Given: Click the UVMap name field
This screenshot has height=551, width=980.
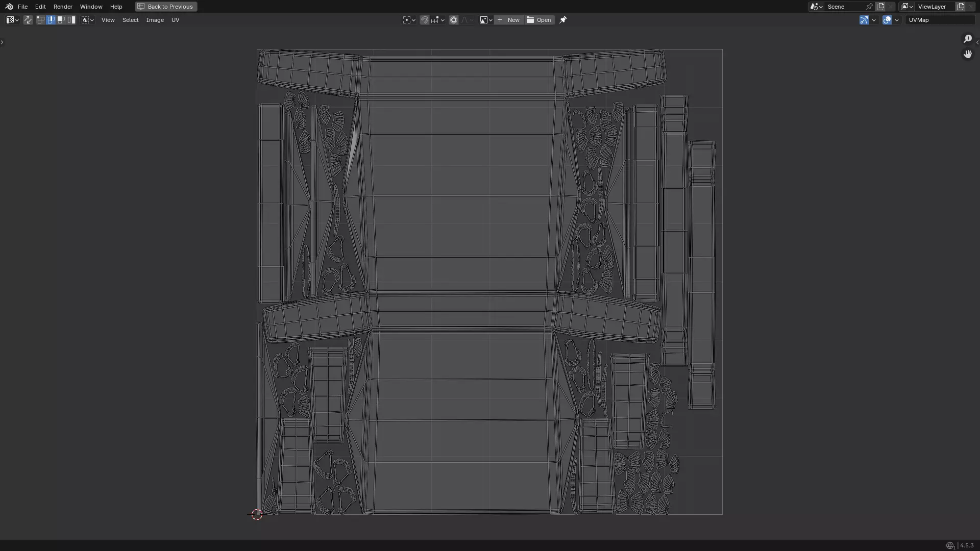Looking at the screenshot, I should tap(939, 20).
